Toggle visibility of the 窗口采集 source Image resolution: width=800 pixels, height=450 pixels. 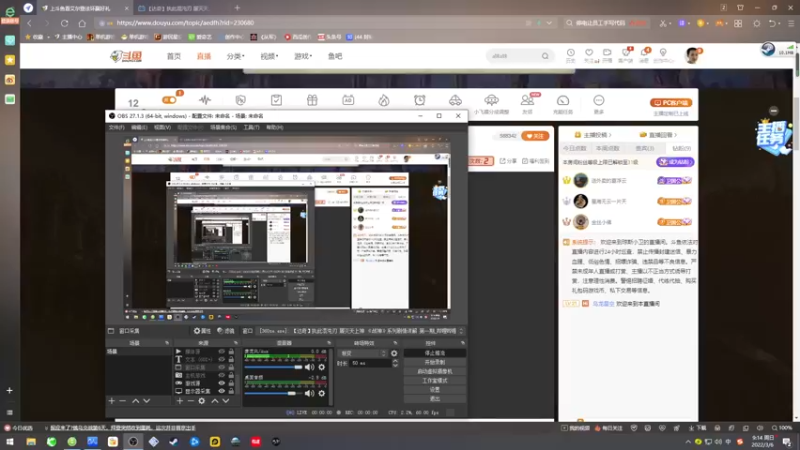221,367
